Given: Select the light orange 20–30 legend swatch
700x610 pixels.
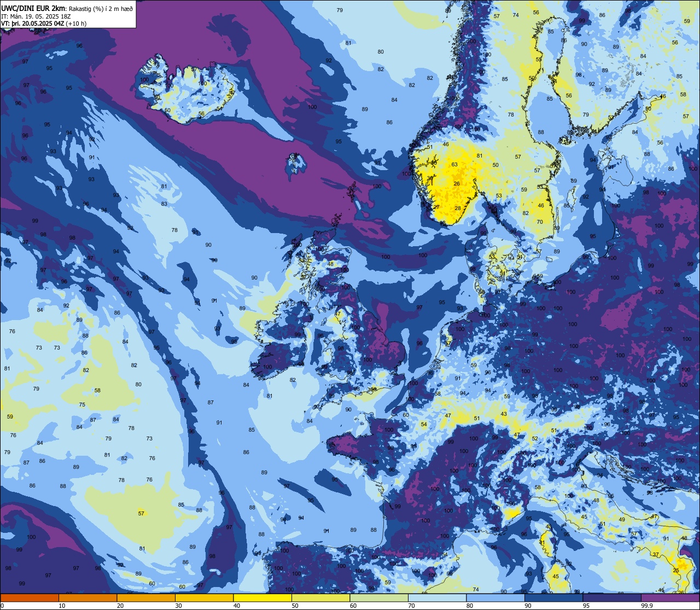Looking at the screenshot, I should point(145,598).
